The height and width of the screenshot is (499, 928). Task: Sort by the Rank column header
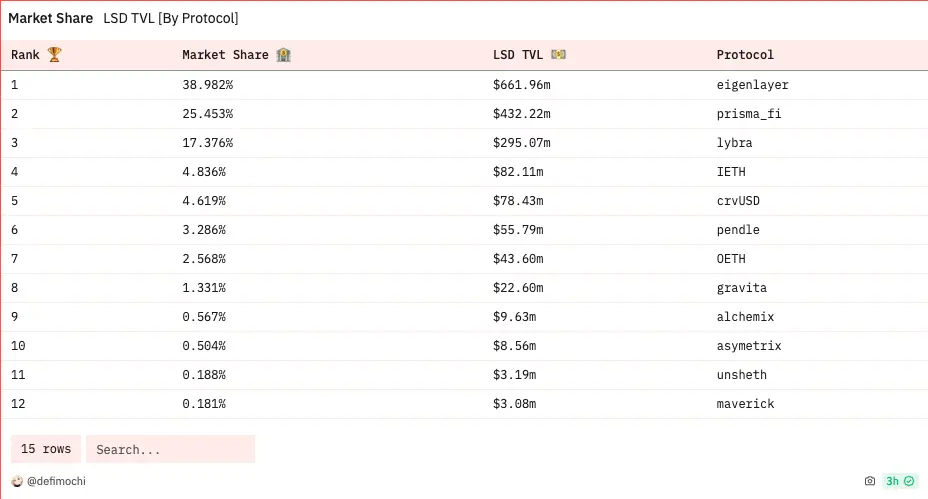pos(25,54)
